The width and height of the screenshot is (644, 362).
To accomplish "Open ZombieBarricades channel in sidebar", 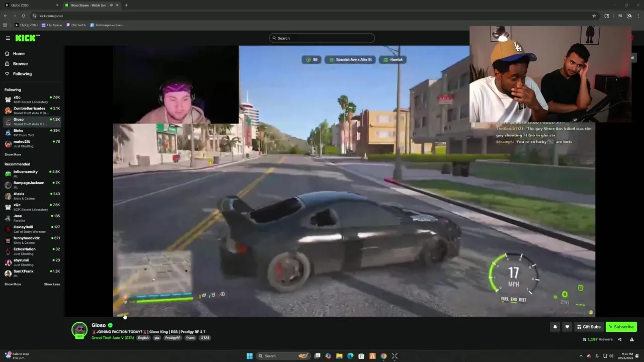I will pyautogui.click(x=32, y=111).
